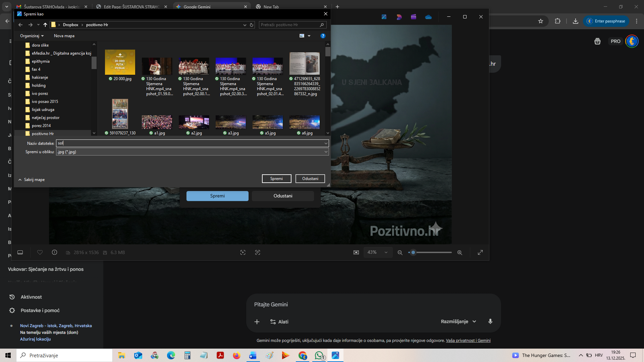Refresh the folder location in address bar

pos(252,25)
